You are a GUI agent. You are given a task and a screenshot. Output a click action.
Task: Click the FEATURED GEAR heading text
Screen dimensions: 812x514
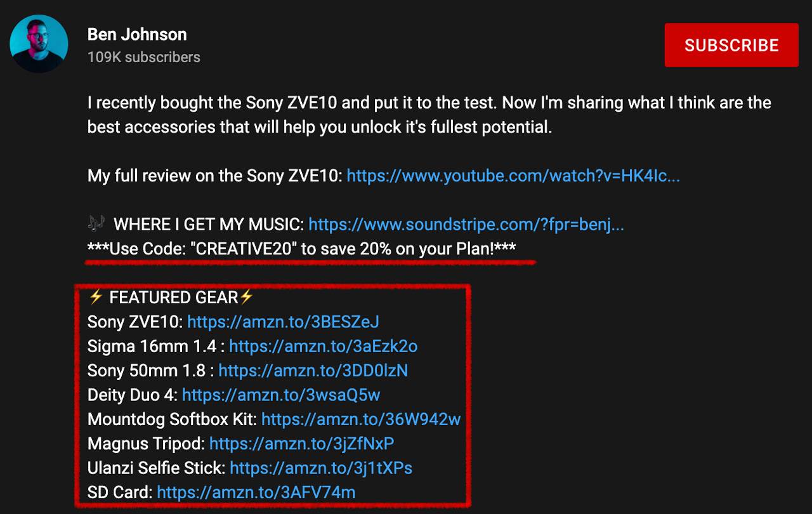tap(173, 297)
